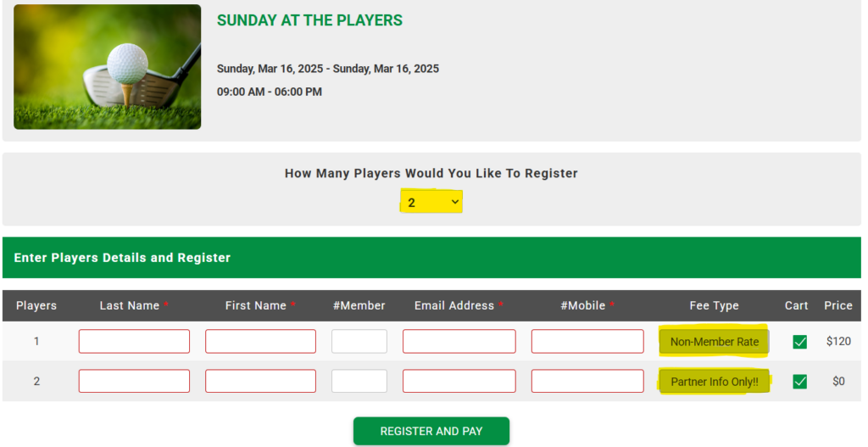868x447 pixels.
Task: Select the mobile number field for player 2
Action: (x=587, y=382)
